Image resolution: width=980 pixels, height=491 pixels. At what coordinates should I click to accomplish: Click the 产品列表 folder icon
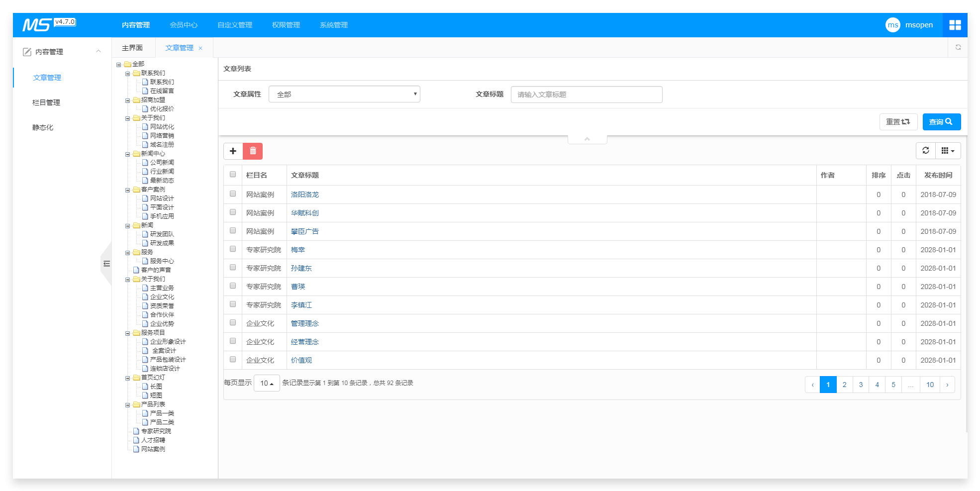137,404
